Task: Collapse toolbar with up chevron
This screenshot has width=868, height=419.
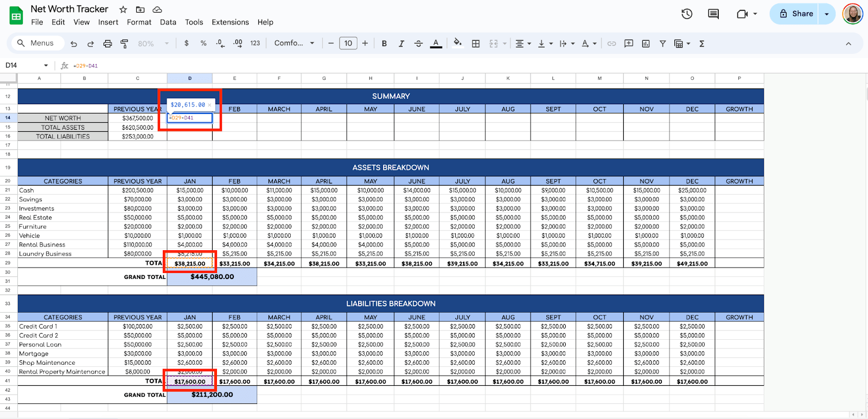Action: click(848, 43)
